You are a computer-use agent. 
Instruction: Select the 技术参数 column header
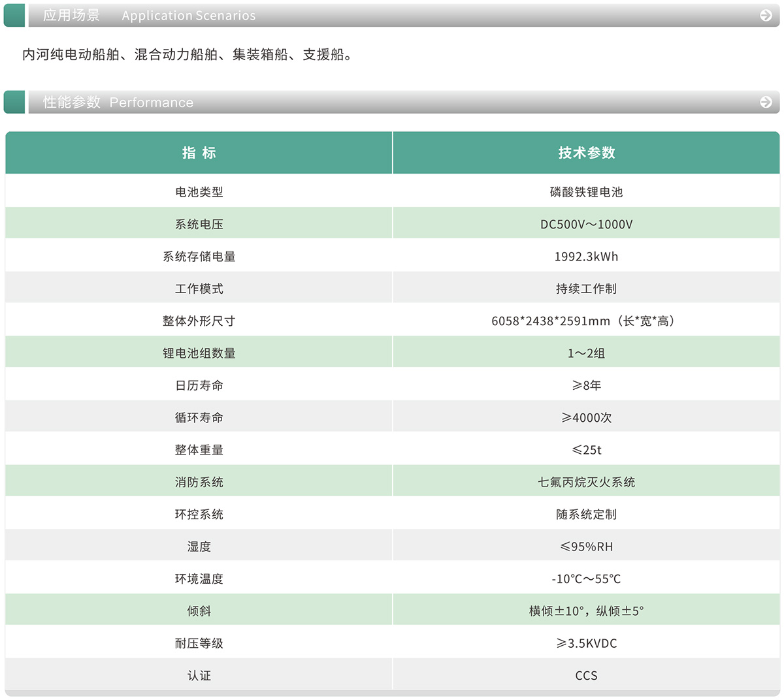(x=586, y=153)
